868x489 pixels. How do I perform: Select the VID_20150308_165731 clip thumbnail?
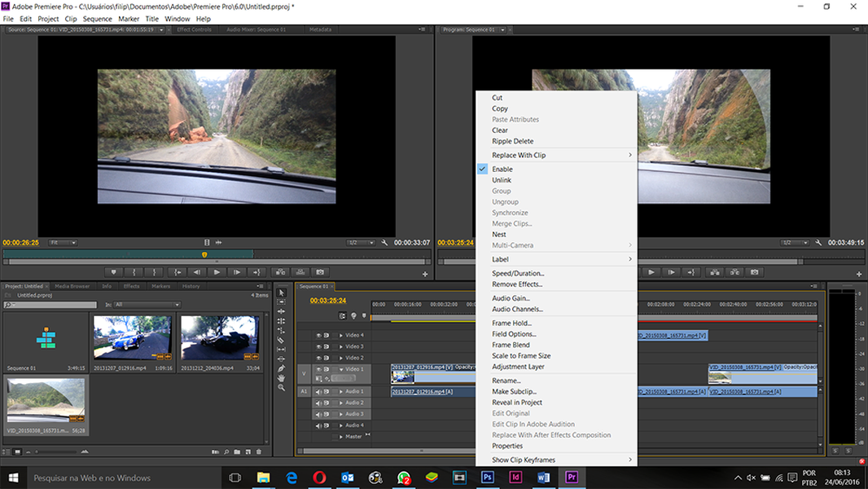click(x=46, y=399)
